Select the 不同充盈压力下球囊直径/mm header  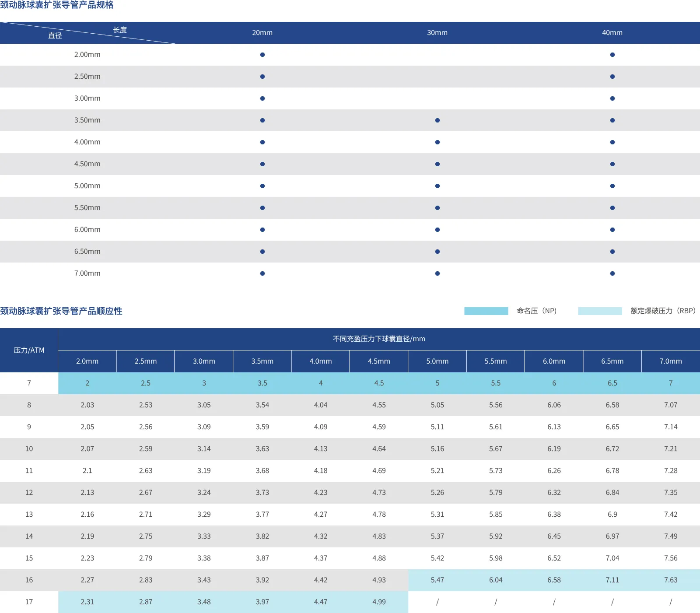(x=379, y=339)
